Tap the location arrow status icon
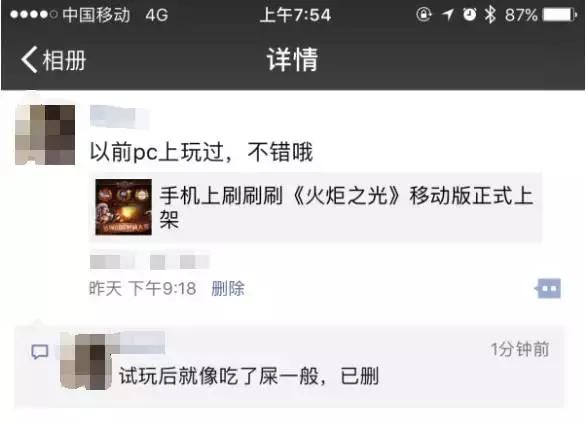Image resolution: width=586 pixels, height=426 pixels. click(447, 15)
